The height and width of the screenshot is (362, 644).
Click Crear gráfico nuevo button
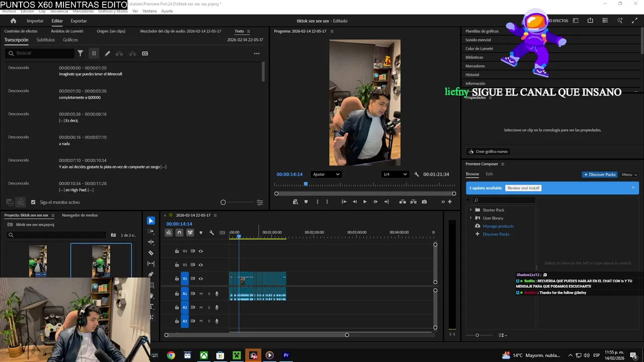point(488,151)
